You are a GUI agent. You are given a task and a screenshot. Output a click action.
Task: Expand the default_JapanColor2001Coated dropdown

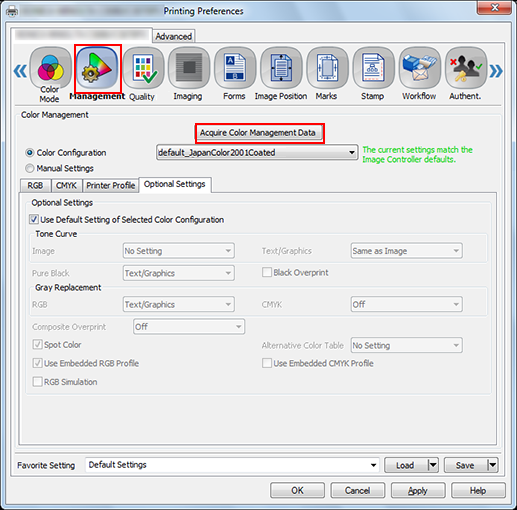click(x=257, y=152)
